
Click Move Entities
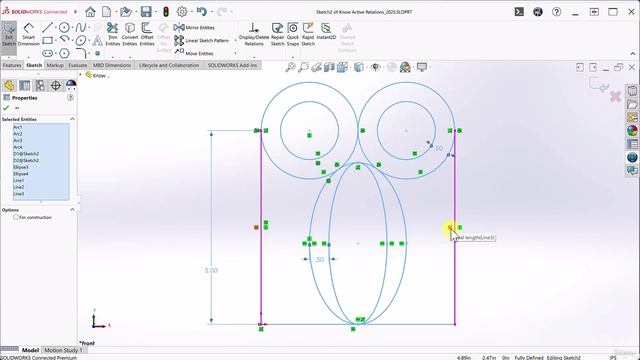[194, 53]
